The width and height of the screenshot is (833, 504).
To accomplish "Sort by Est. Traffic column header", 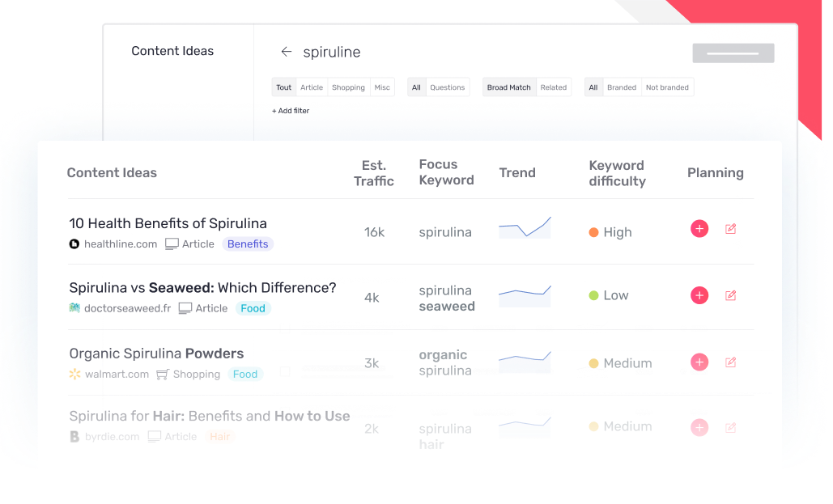I will click(374, 173).
